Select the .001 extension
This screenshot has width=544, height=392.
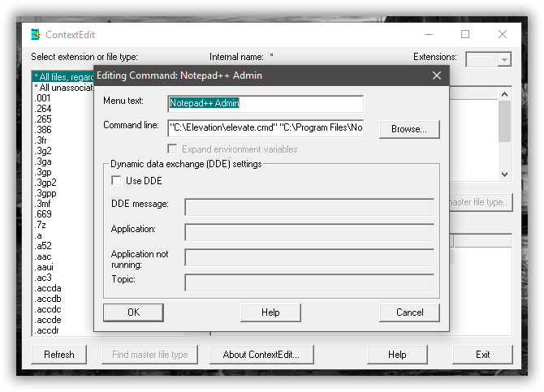43,98
